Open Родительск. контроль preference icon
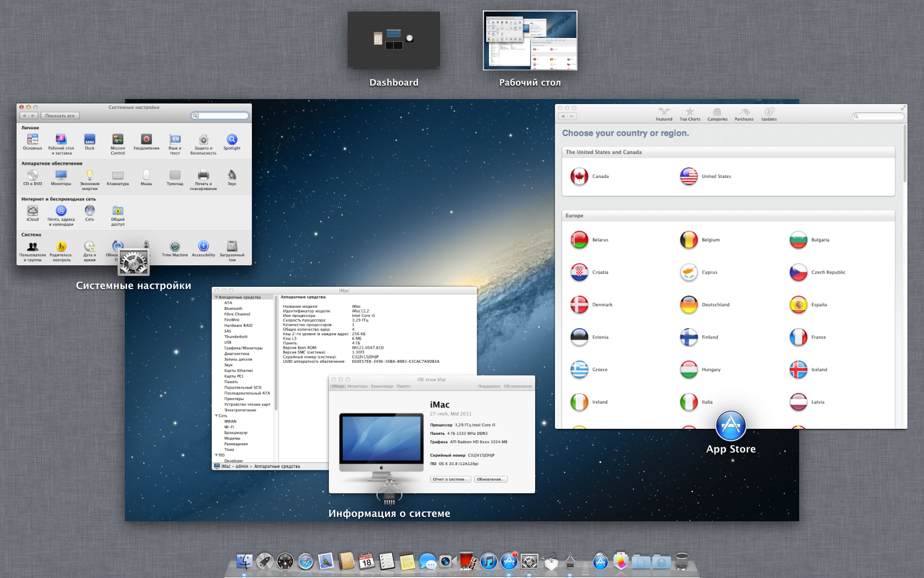This screenshot has height=578, width=924. tap(61, 250)
